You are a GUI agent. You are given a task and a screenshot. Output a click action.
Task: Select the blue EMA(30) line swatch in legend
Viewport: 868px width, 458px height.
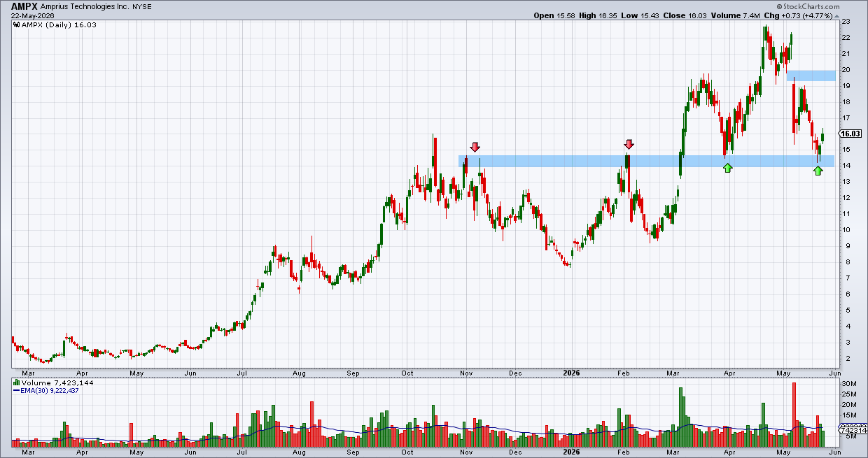(17, 391)
